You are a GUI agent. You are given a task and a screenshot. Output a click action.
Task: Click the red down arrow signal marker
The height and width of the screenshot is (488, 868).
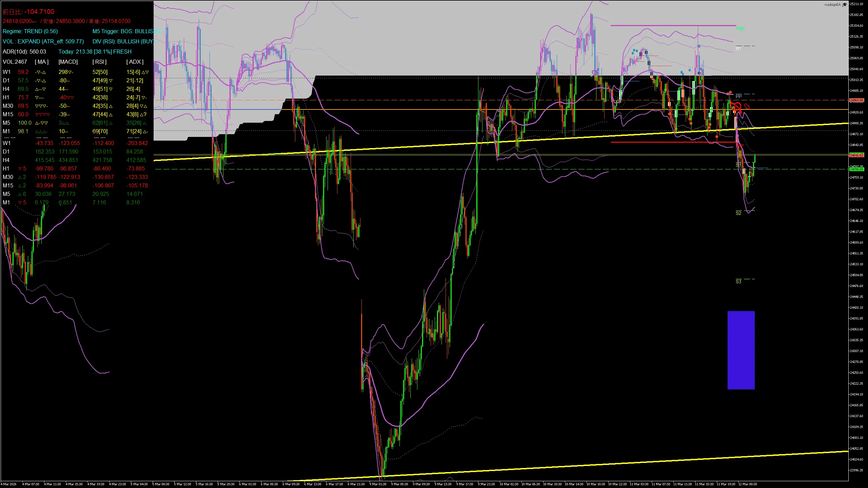[x=746, y=106]
